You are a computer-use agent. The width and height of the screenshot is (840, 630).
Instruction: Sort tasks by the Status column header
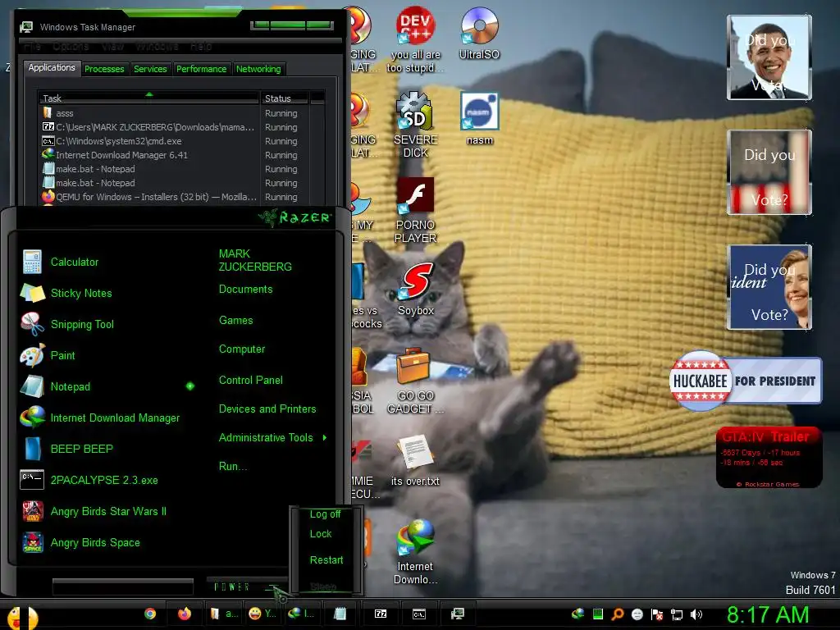285,98
